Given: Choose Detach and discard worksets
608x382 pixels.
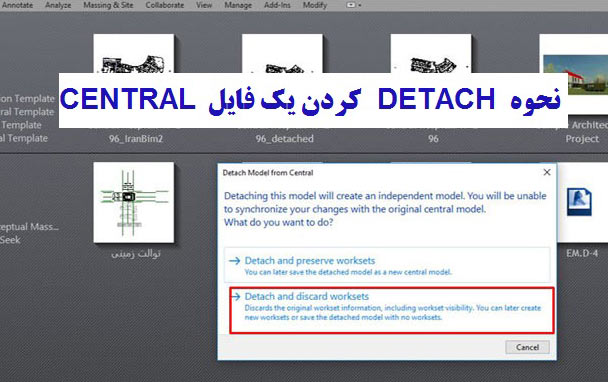Looking at the screenshot, I should point(392,310).
